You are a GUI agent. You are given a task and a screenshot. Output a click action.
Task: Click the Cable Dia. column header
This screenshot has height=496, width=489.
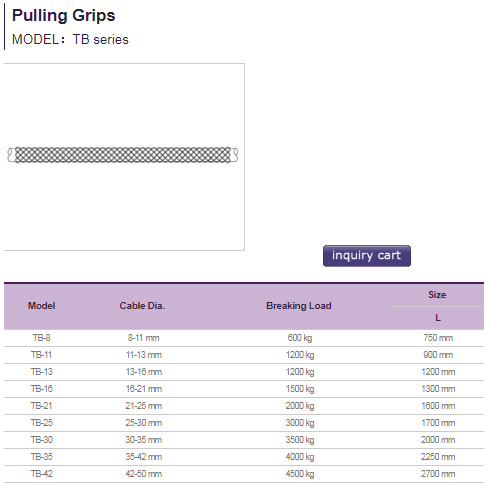142,306
